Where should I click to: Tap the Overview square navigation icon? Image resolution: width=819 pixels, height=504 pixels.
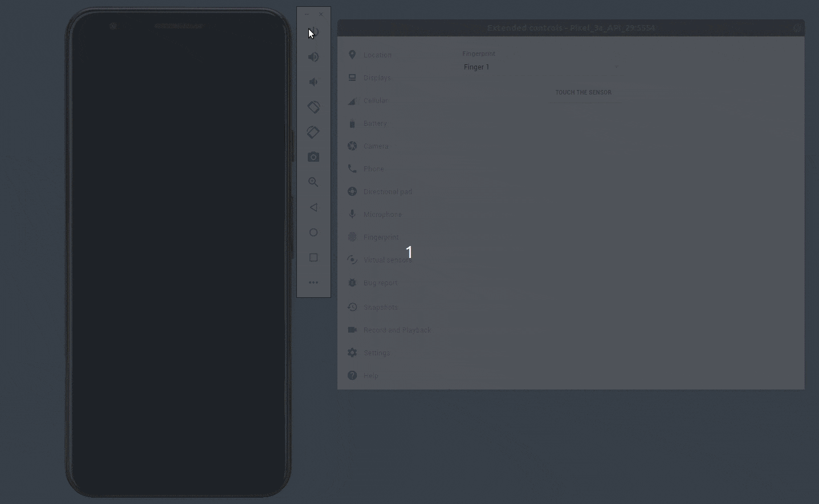coord(313,257)
